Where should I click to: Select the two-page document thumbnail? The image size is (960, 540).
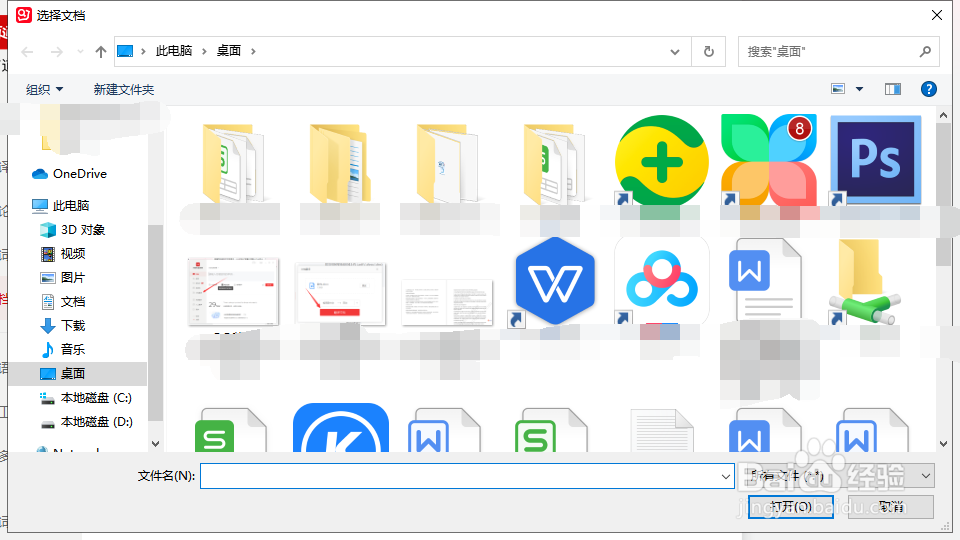448,302
